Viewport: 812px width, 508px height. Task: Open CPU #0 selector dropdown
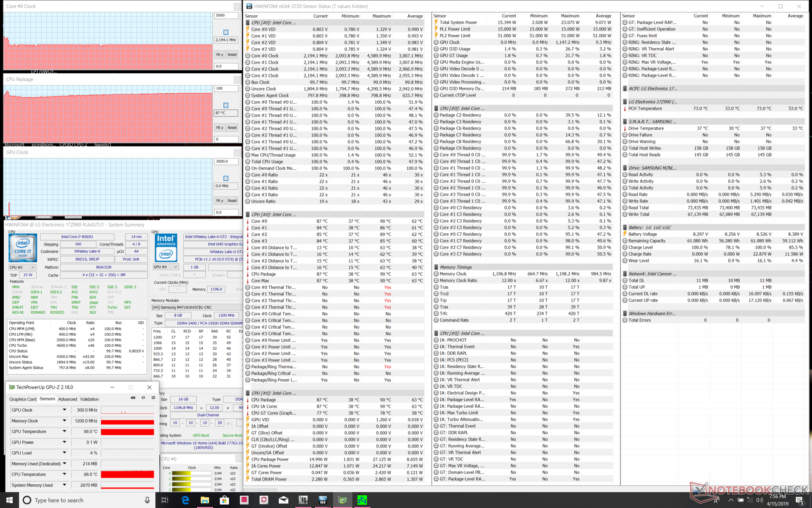[x=22, y=268]
